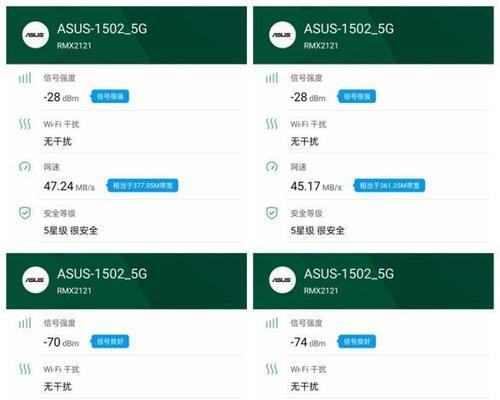Select 安全等级 label in 47.24 MB/s panel

pos(60,213)
